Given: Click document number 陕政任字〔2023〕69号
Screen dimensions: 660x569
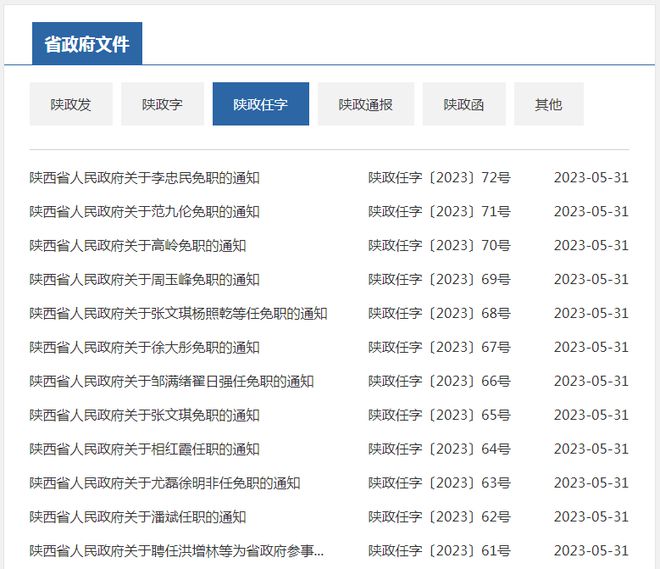Looking at the screenshot, I should click(439, 279).
